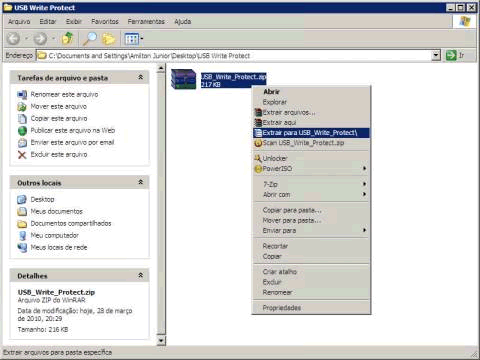Click the Forward navigation arrow

coord(40,39)
